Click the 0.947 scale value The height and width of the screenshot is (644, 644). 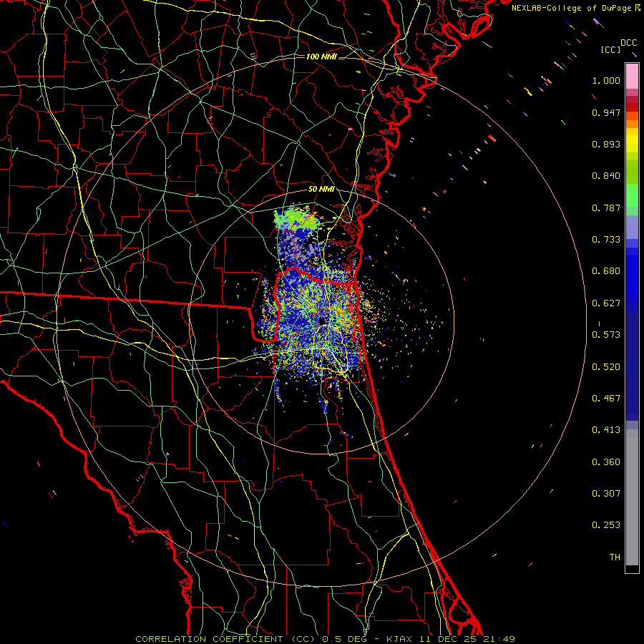click(606, 112)
